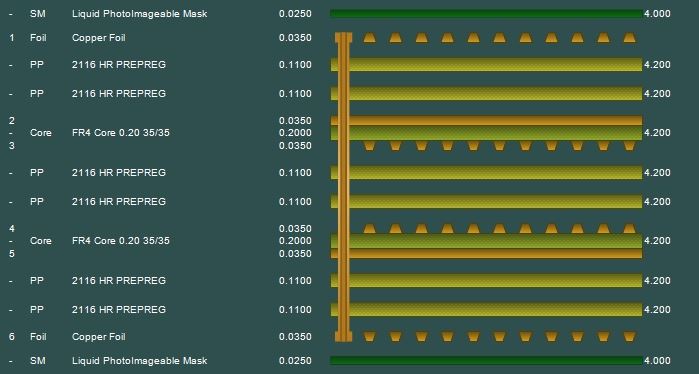Select the 2116 HR PREPREG text directly above layer 4
This screenshot has height=374, width=699.
119,201
